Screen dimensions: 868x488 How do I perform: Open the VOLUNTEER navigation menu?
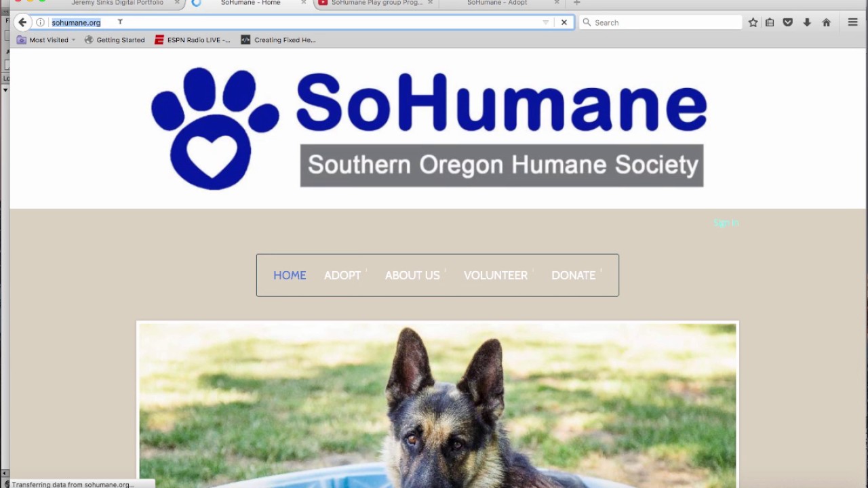496,275
